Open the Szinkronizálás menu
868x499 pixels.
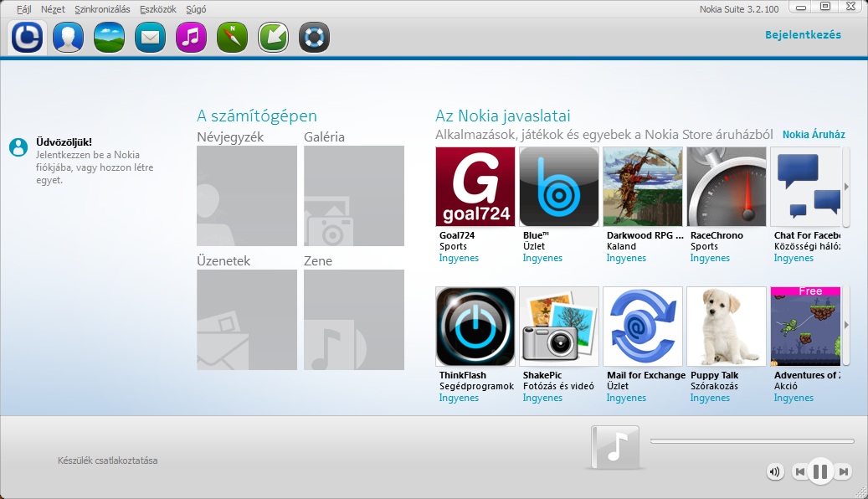(102, 9)
